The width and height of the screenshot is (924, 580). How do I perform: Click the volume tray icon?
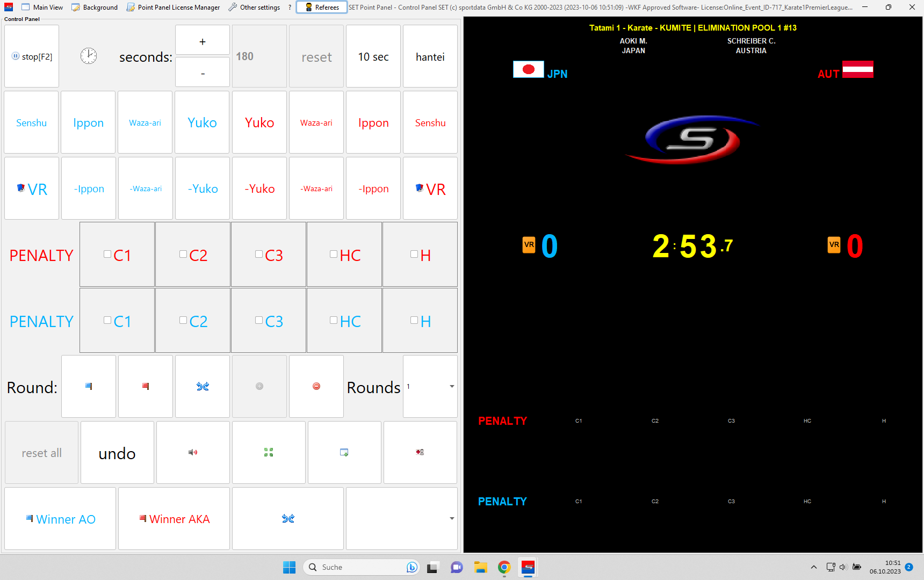pyautogui.click(x=843, y=567)
